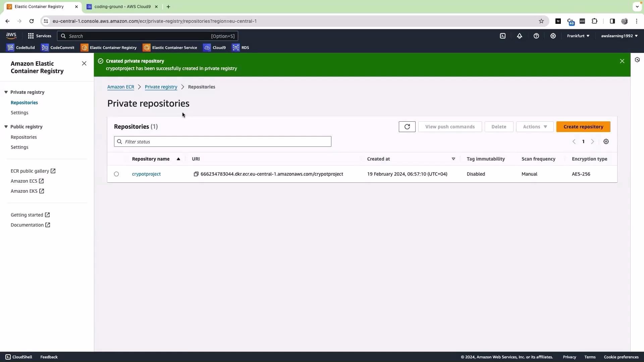Open CodeCommit shortcut in favorites bar

[58, 48]
